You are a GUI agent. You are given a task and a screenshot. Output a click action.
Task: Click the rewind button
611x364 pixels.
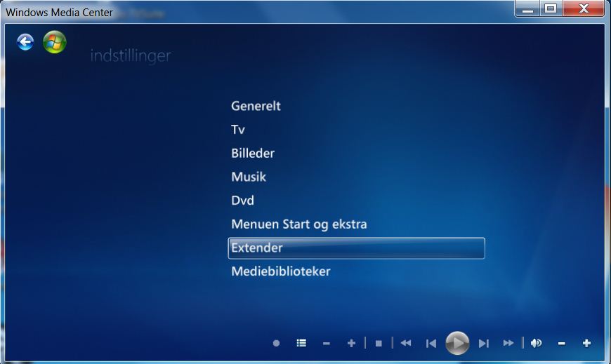(406, 343)
